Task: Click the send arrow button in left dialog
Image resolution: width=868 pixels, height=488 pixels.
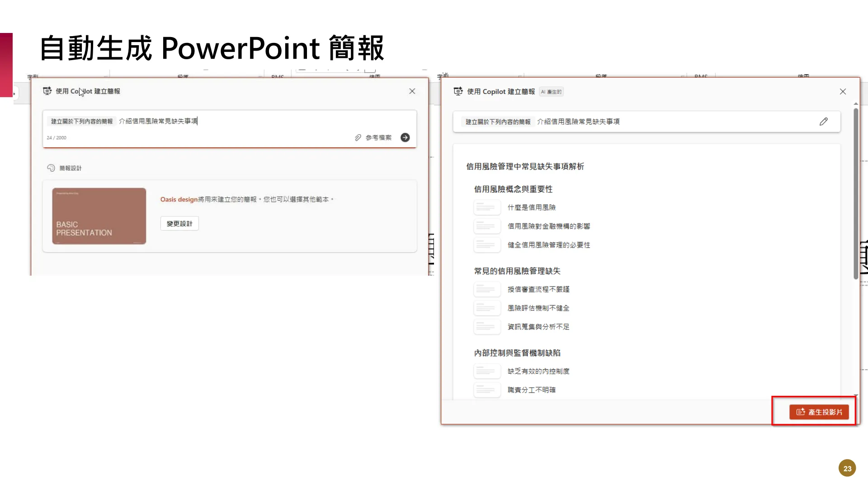Action: pos(405,137)
